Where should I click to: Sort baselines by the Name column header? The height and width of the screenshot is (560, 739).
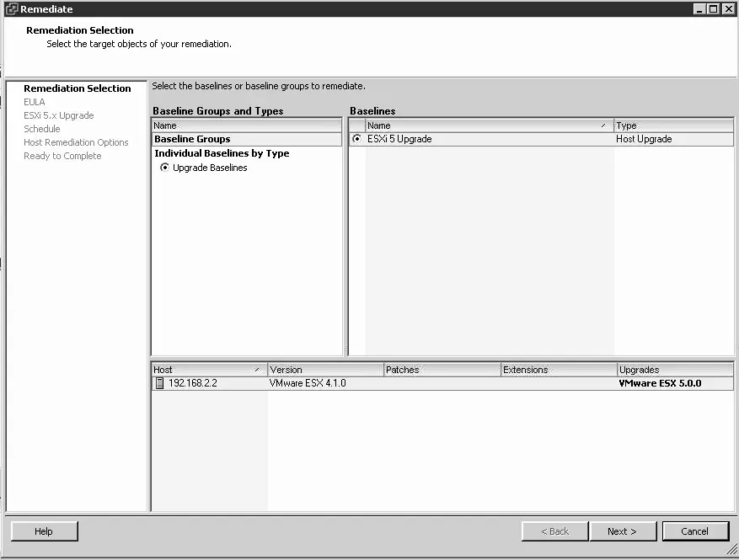click(490, 125)
